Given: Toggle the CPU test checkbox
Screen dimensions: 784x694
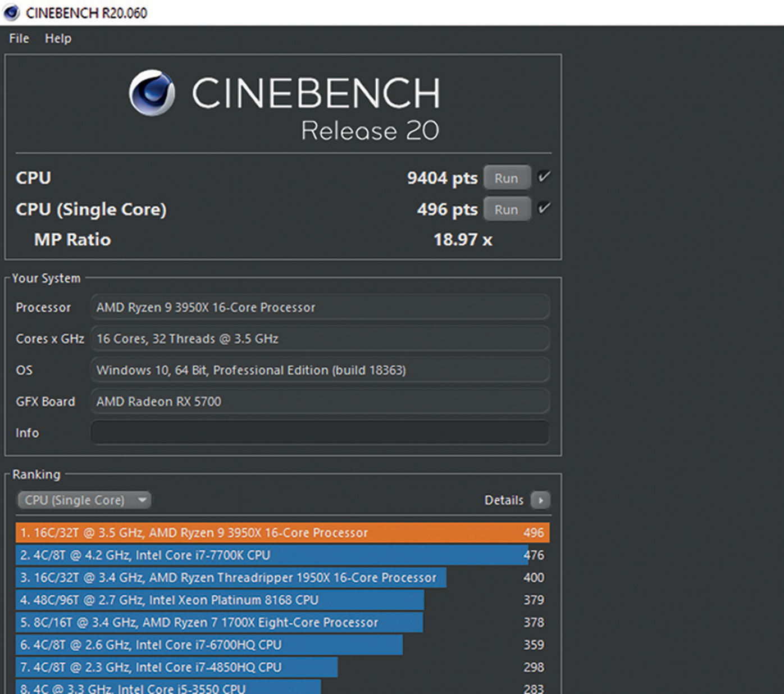Looking at the screenshot, I should (x=544, y=177).
